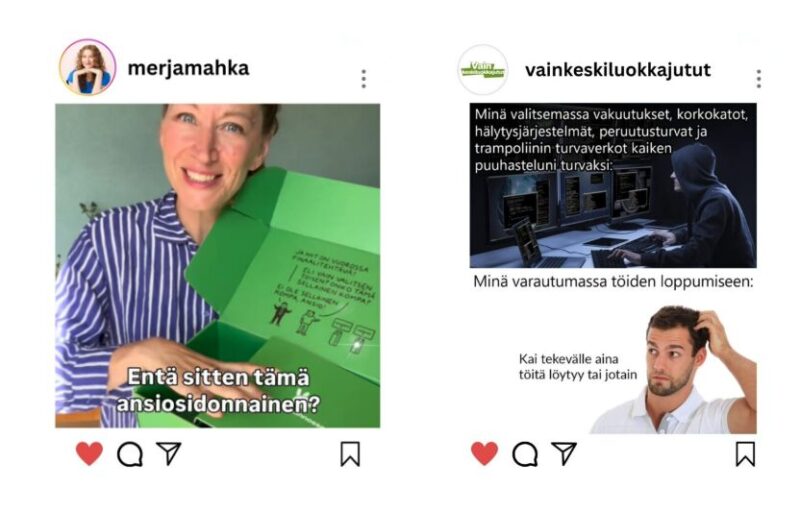800x513 pixels.
Task: Share the merjamahka post with paper plane
Action: (x=169, y=453)
